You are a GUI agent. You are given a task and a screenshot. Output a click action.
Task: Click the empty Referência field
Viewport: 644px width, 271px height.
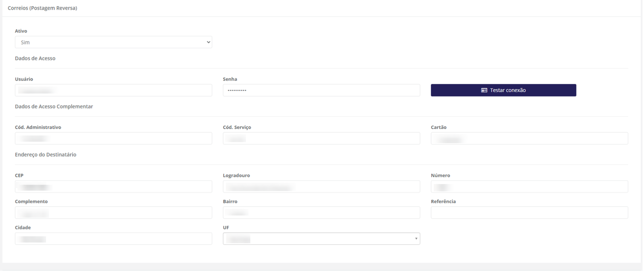pyautogui.click(x=529, y=213)
